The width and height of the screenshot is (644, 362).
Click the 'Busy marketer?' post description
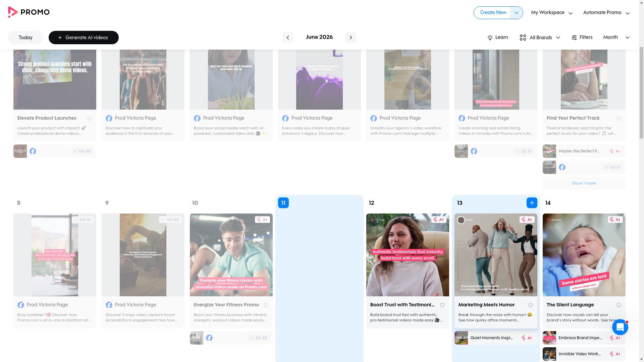(x=54, y=317)
